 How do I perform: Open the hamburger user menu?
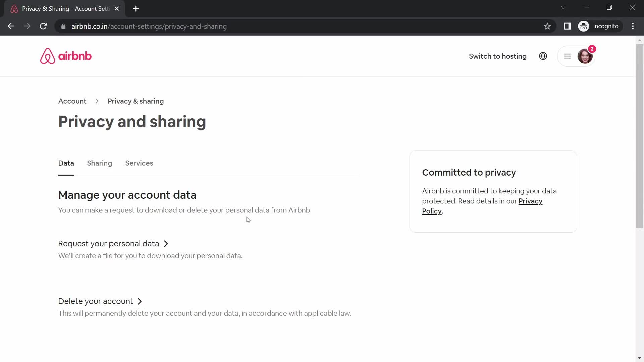pyautogui.click(x=567, y=56)
